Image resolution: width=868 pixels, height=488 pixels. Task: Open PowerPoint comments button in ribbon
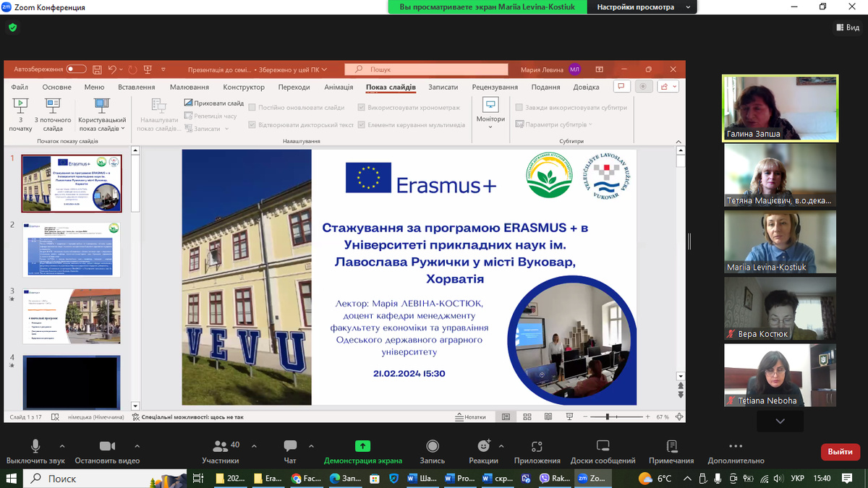point(621,87)
